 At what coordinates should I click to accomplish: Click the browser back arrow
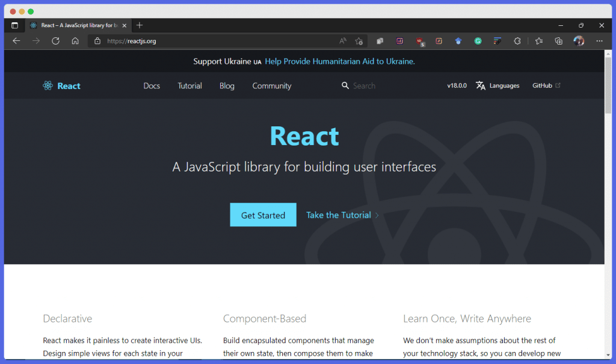coord(16,41)
